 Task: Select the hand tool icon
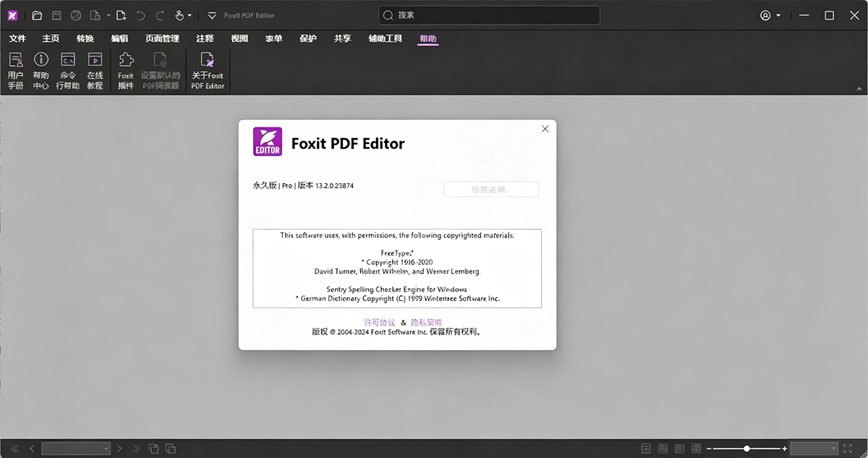click(x=179, y=15)
